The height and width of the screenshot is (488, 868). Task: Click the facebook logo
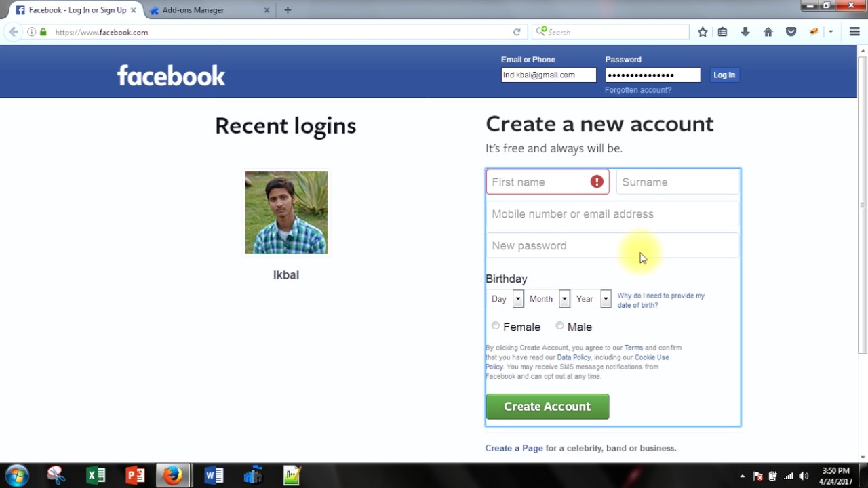pyautogui.click(x=171, y=75)
